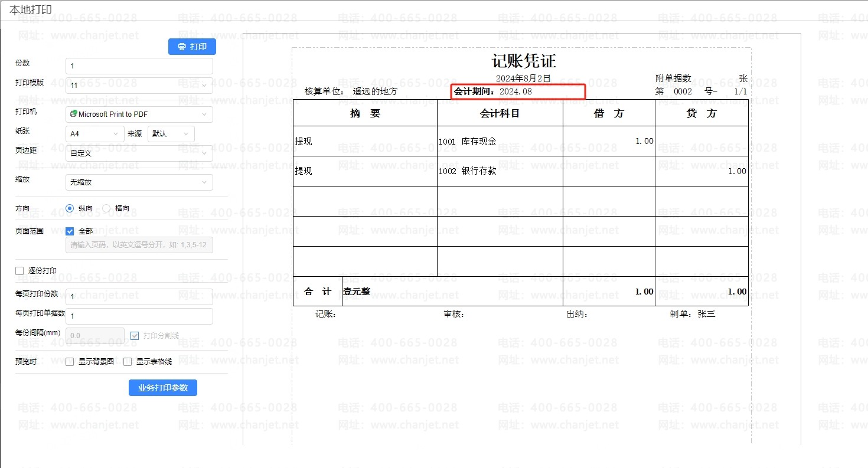This screenshot has width=868, height=468.
Task: Uncheck the 全部 page range checkbox
Action: 70,231
